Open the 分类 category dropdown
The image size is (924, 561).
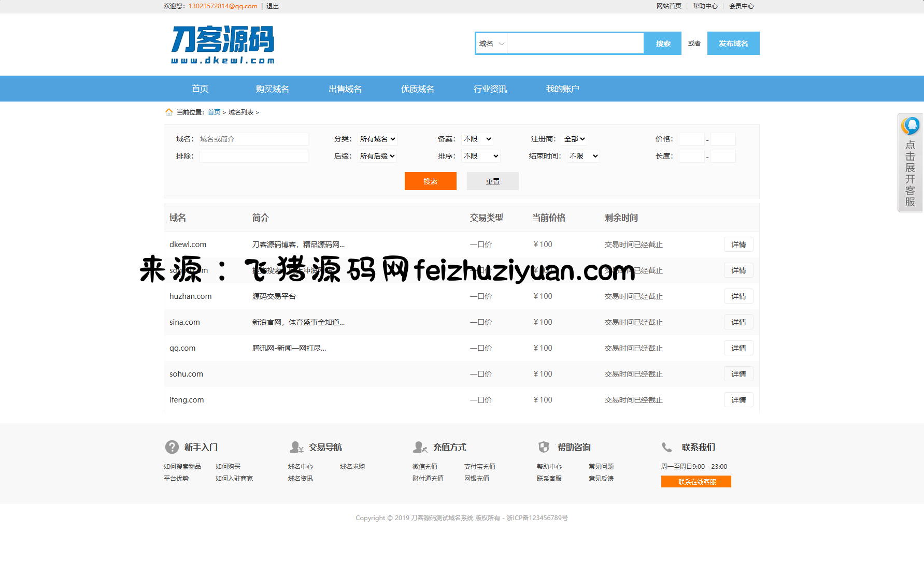[377, 139]
